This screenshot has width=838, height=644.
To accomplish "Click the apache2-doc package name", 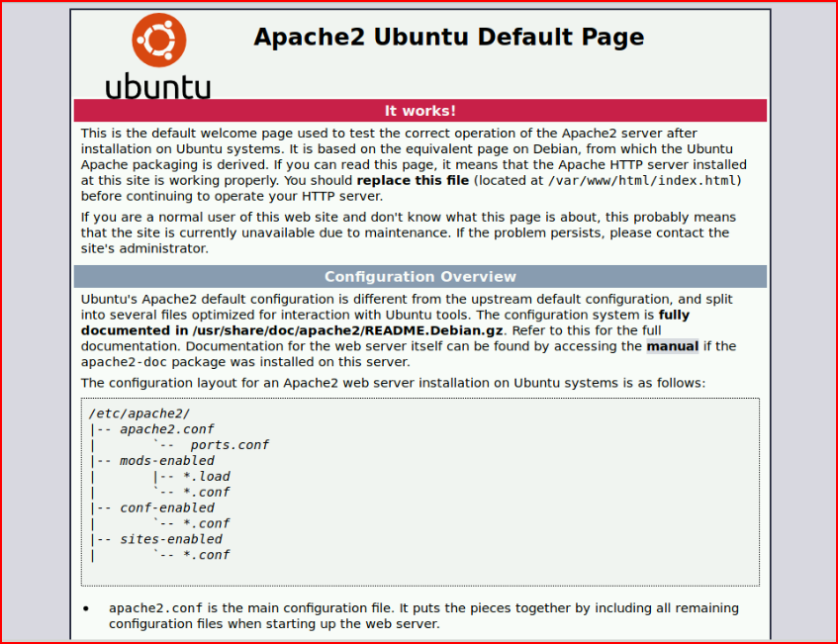I will tap(124, 362).
